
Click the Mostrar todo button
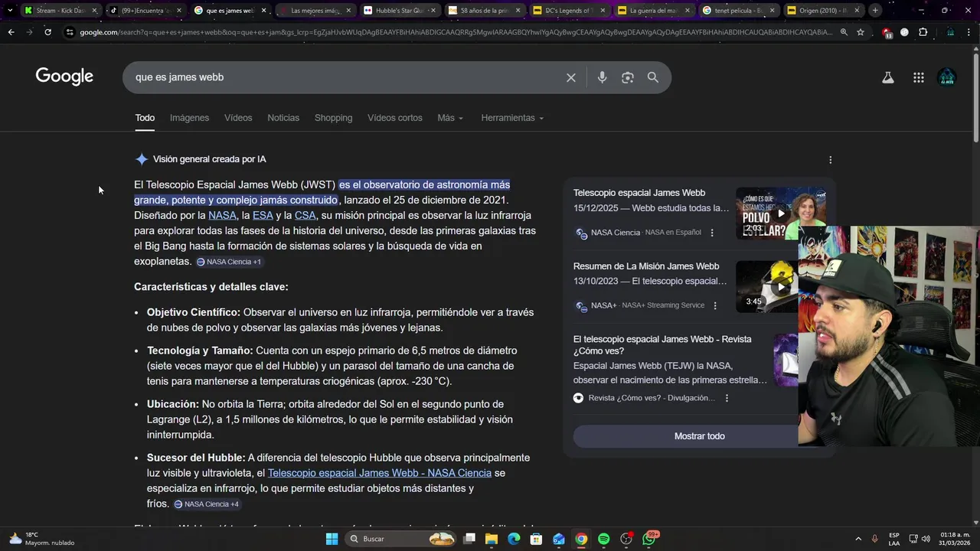tap(699, 436)
